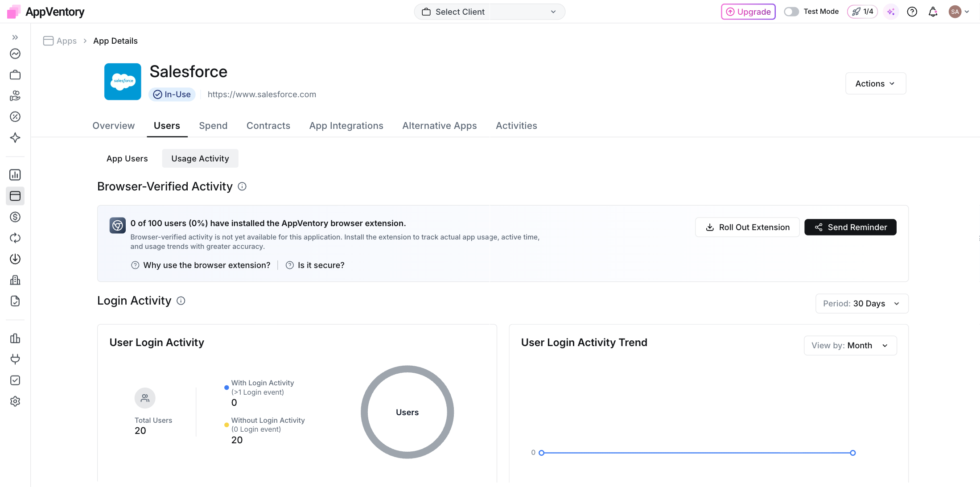Open the building vendors icon in sidebar

point(15,280)
